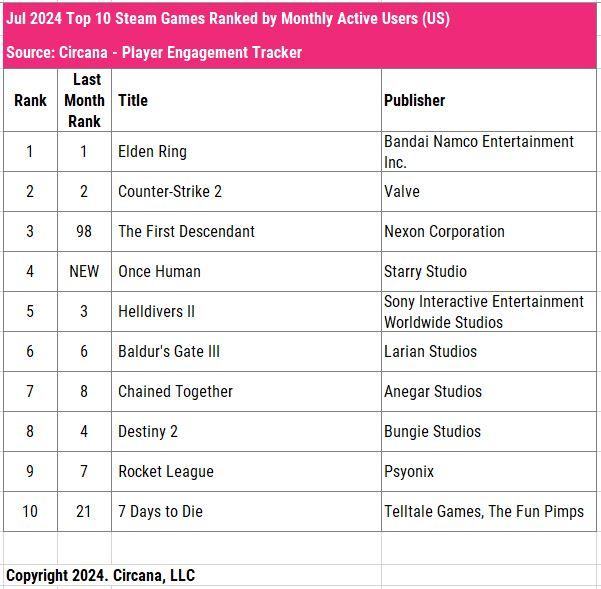The height and width of the screenshot is (589, 601).
Task: Select the Once Human title cell
Action: coord(159,271)
